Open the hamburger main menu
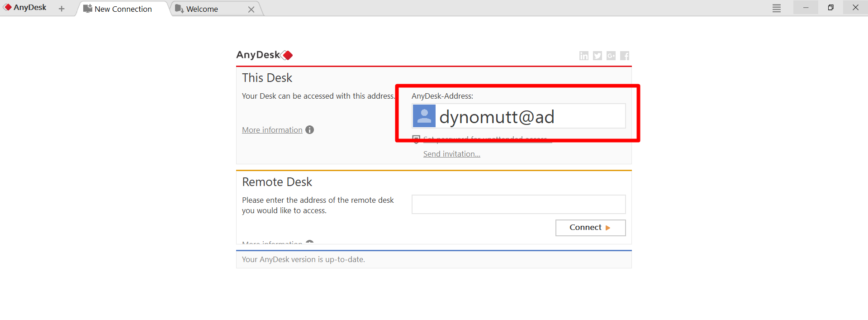The width and height of the screenshot is (868, 320). 777,8
